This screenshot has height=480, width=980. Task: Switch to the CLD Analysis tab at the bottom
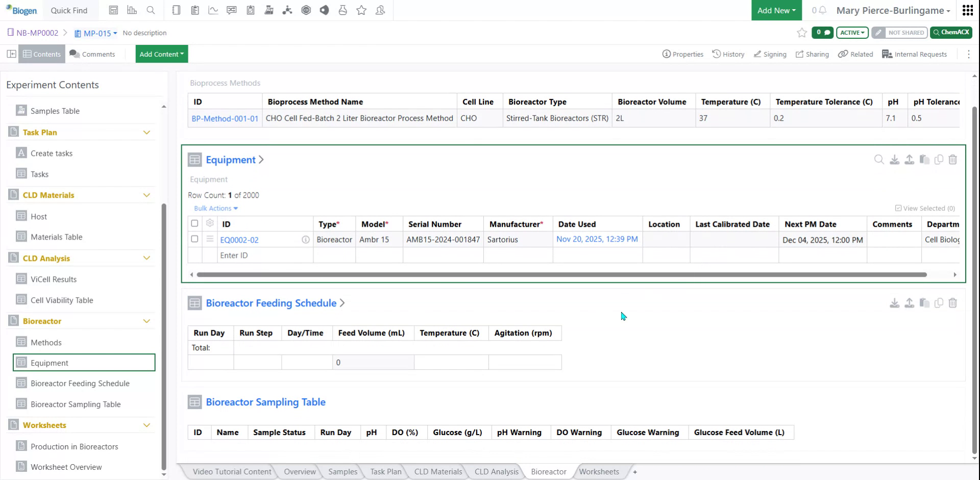496,471
